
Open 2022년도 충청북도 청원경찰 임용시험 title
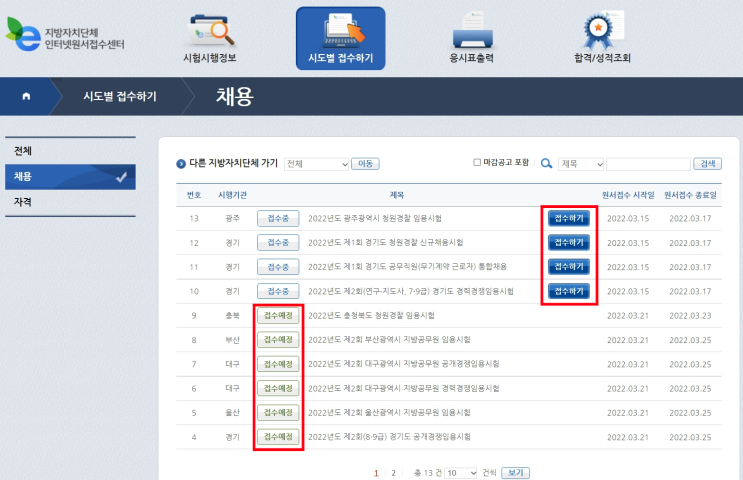372,316
